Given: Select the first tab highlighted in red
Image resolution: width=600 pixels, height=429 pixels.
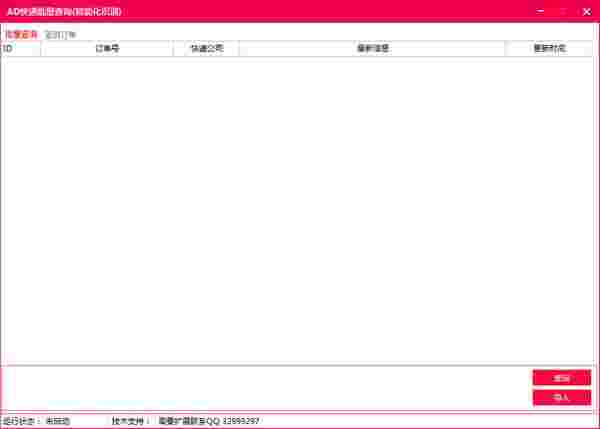Looking at the screenshot, I should click(x=22, y=35).
